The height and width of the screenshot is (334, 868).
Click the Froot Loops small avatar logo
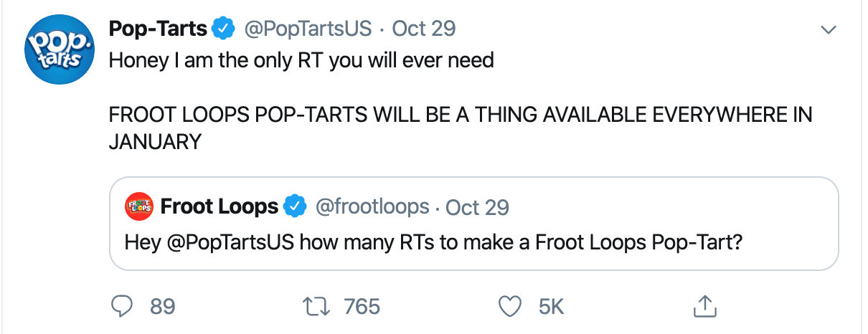138,207
